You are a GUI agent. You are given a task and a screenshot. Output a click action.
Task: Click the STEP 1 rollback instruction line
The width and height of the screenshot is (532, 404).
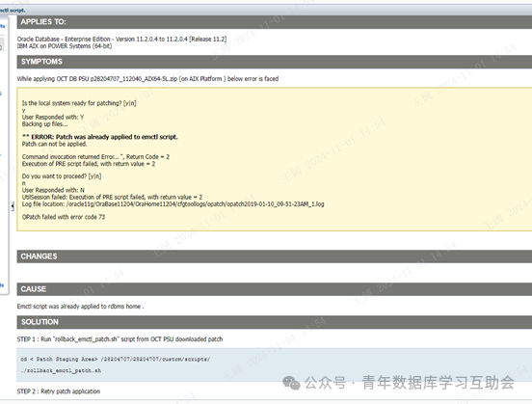coord(120,339)
